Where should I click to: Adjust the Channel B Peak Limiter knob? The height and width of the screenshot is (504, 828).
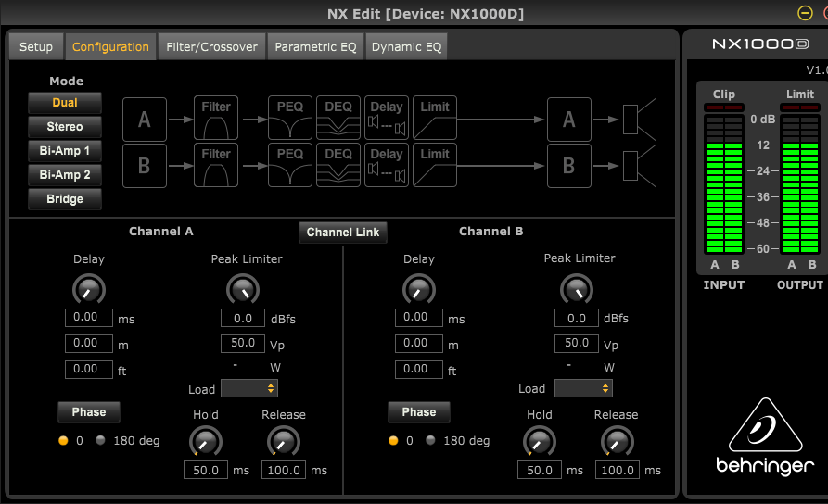(577, 289)
